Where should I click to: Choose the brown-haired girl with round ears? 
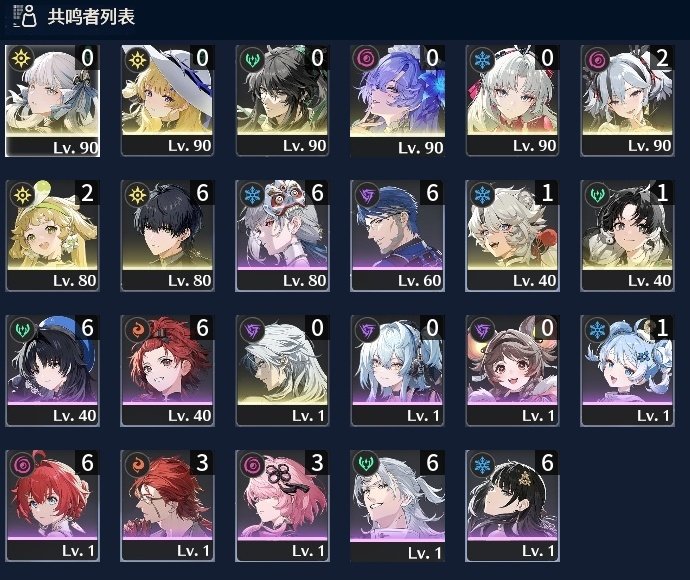coord(512,371)
